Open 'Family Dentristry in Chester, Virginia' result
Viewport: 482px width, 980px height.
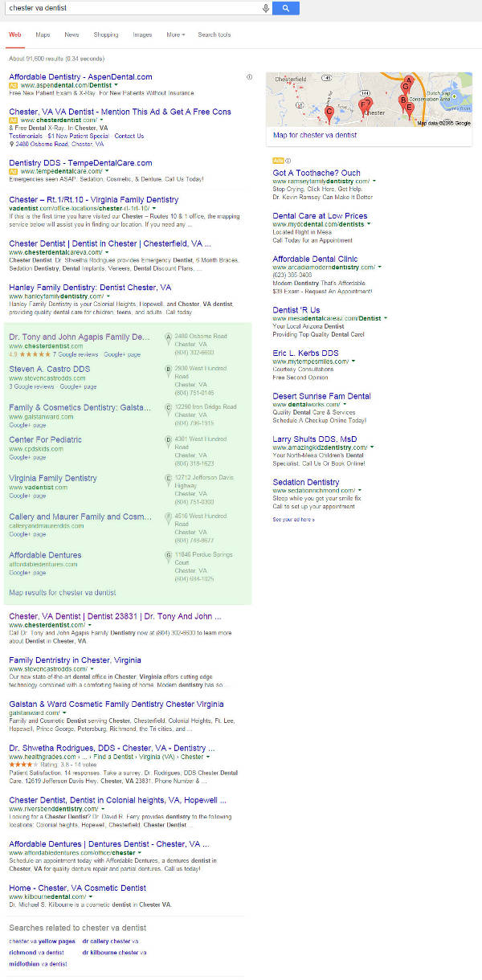75,660
